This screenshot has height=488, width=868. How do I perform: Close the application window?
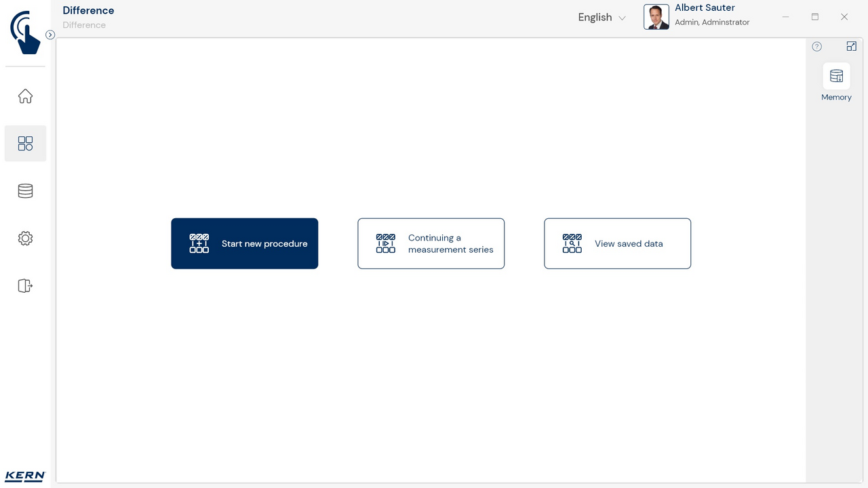[x=844, y=17]
